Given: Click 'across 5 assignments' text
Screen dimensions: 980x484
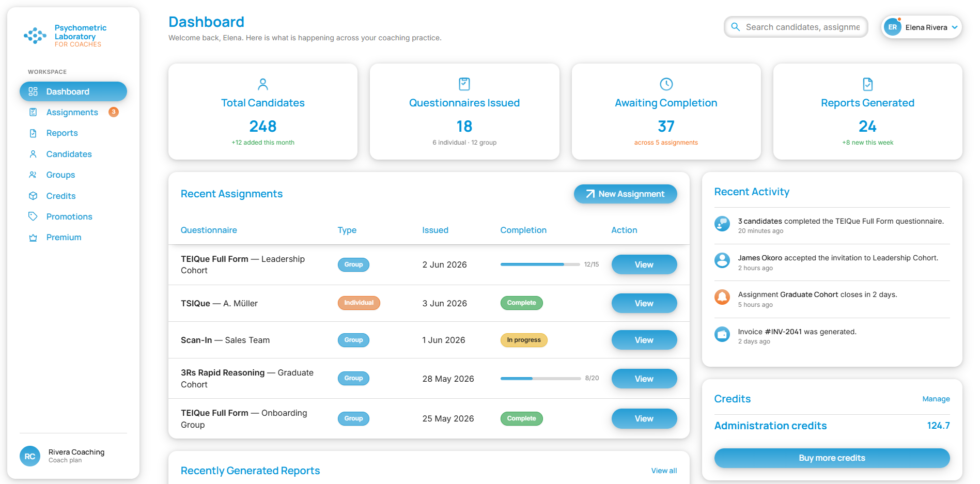Looking at the screenshot, I should click(666, 143).
